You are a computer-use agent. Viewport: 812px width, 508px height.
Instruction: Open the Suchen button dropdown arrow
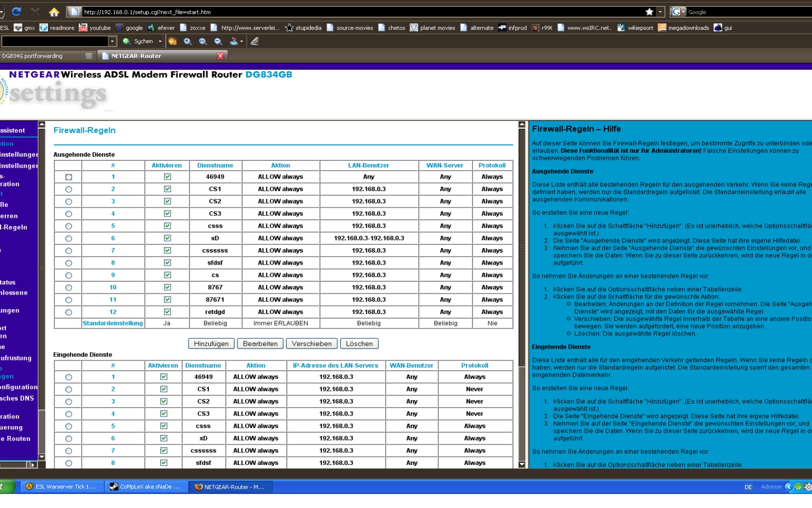pos(160,42)
